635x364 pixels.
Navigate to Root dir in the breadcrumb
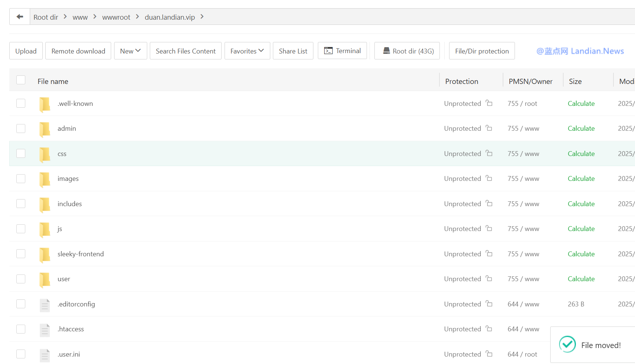46,17
